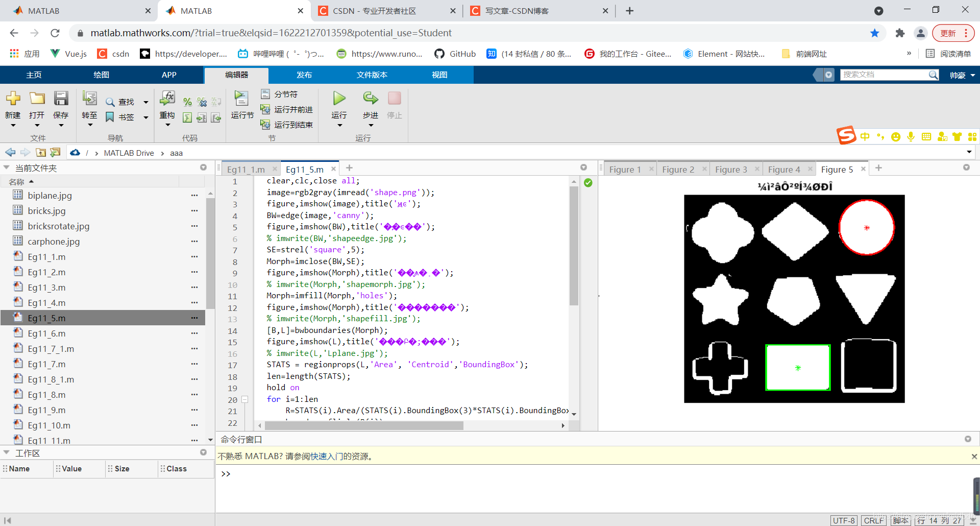
Task: Open the Eg11_6.m file
Action: (46, 333)
